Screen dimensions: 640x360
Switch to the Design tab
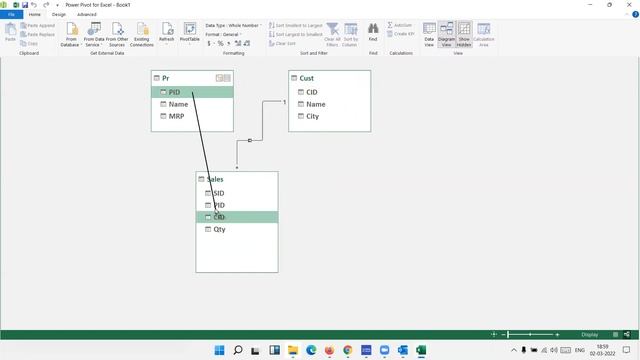[x=59, y=14]
